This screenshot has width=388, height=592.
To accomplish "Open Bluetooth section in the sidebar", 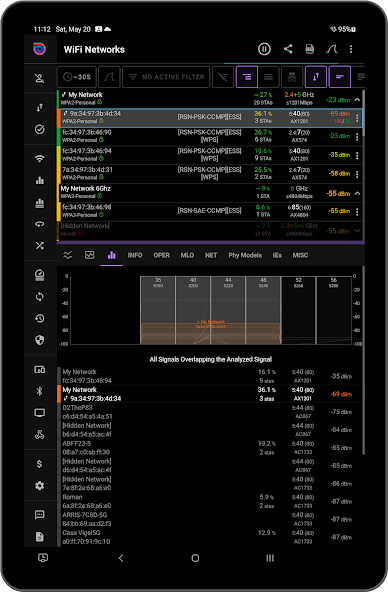I will pos(40,391).
